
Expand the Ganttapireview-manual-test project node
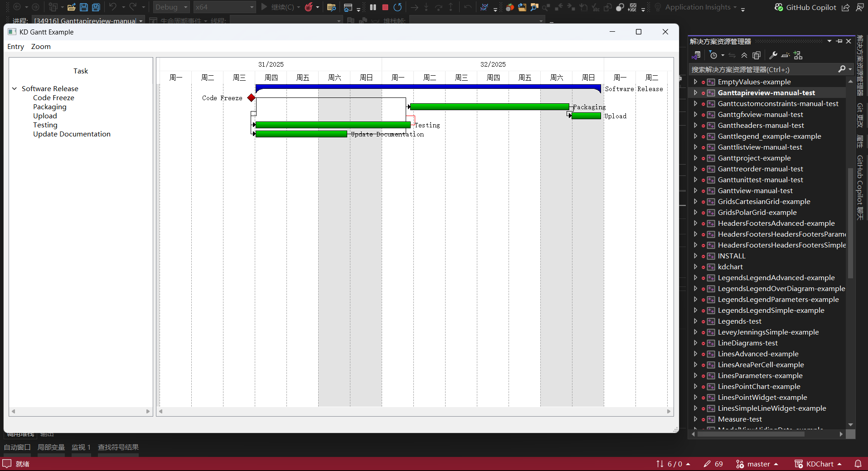[695, 92]
